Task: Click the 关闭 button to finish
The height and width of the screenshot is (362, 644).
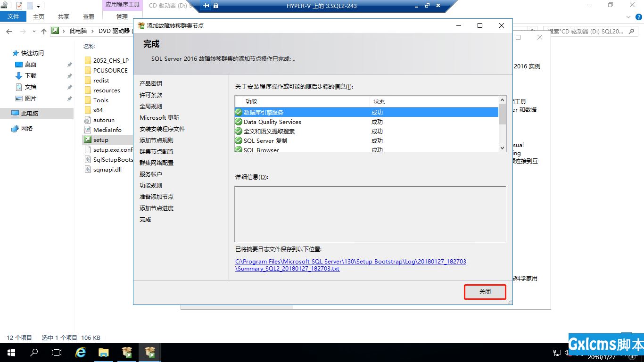Action: pyautogui.click(x=485, y=292)
